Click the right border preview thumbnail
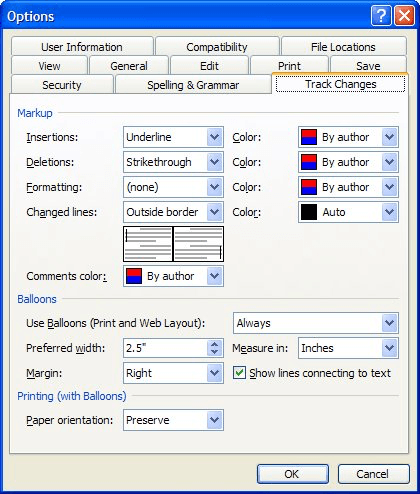Screen dimensions: 420x494 [x=198, y=244]
